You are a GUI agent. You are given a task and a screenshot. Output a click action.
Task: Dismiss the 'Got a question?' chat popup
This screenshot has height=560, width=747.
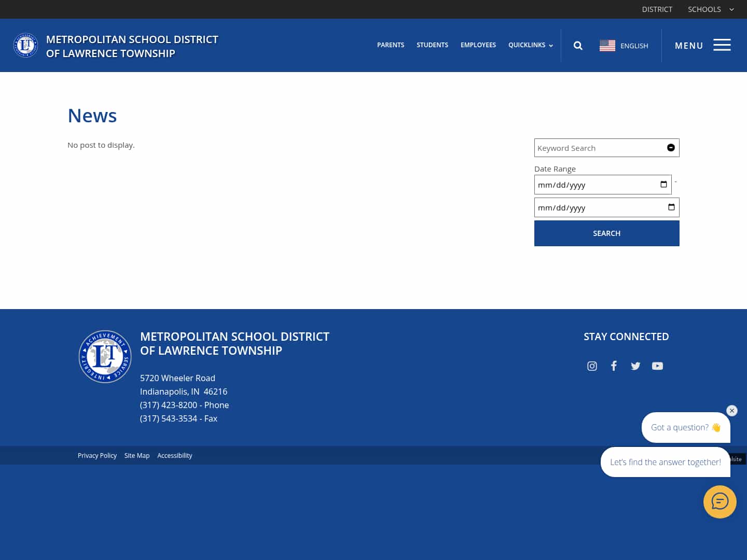coord(732,411)
